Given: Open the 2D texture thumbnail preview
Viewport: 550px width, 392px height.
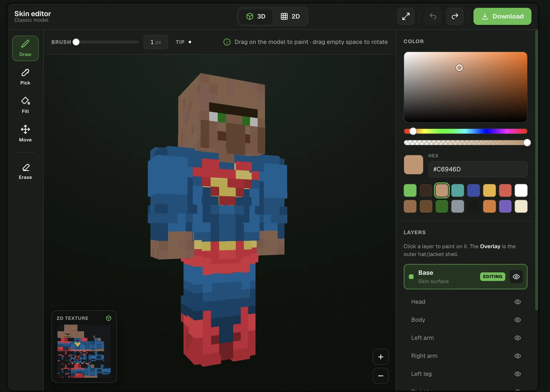Looking at the screenshot, I should click(84, 351).
